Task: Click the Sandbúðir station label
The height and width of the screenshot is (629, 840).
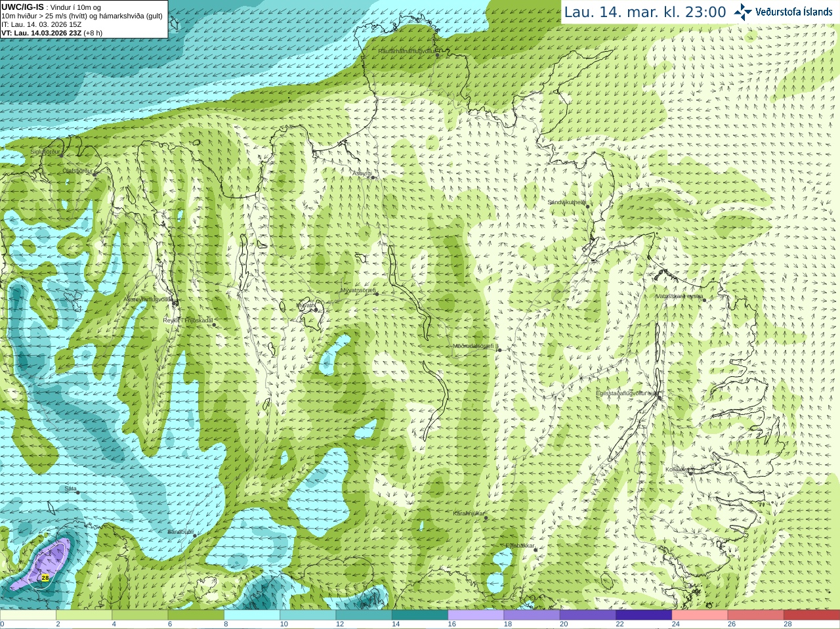Action: click(x=180, y=531)
